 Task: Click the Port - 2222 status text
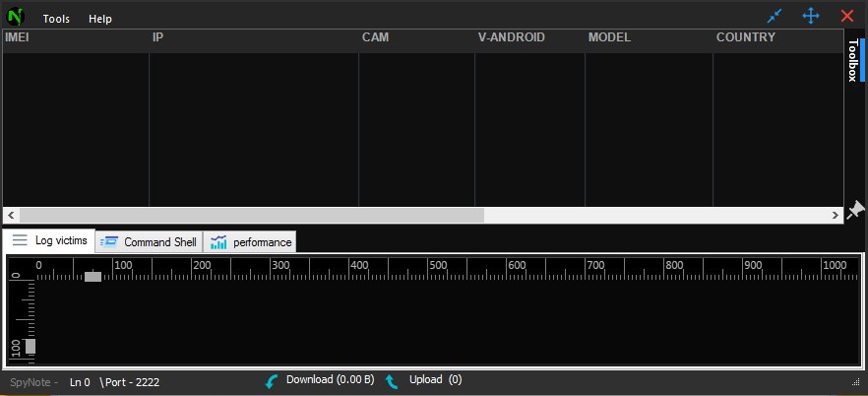point(130,382)
